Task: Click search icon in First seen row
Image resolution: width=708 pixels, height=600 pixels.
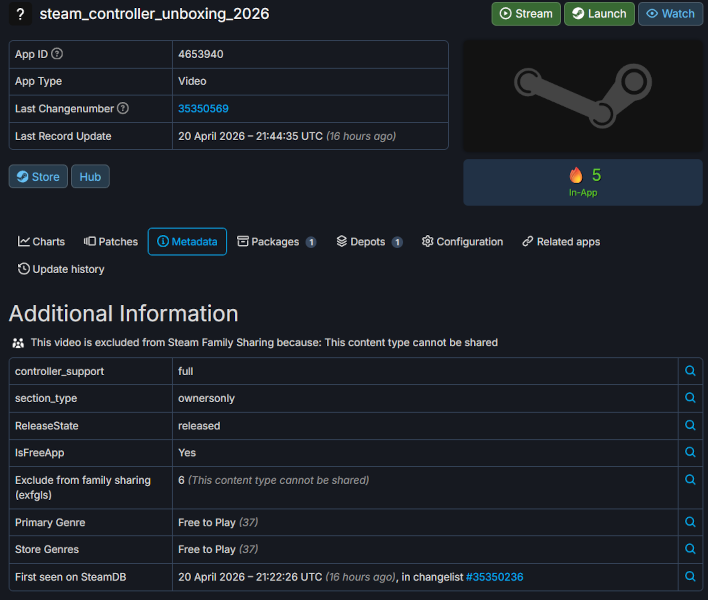Action: point(690,577)
